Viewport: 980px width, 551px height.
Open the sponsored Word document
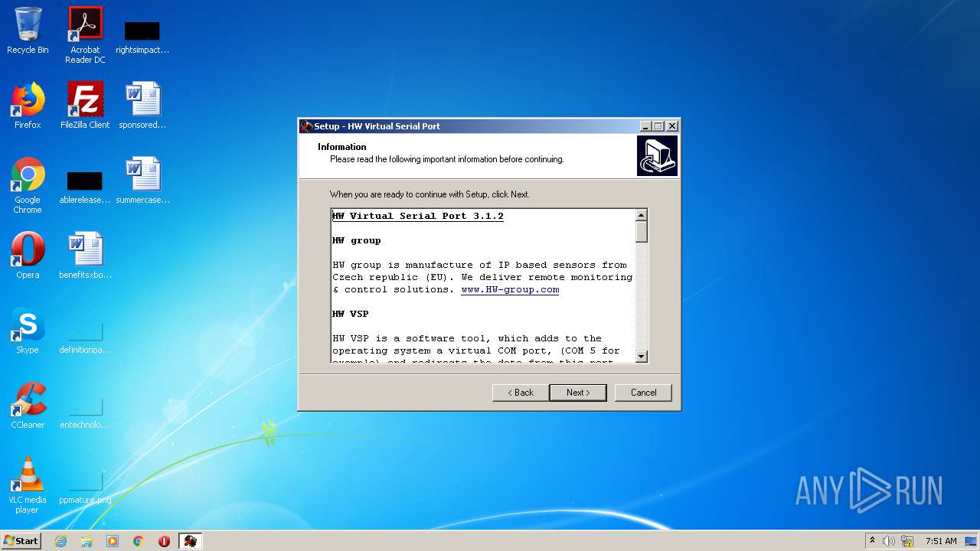click(142, 106)
